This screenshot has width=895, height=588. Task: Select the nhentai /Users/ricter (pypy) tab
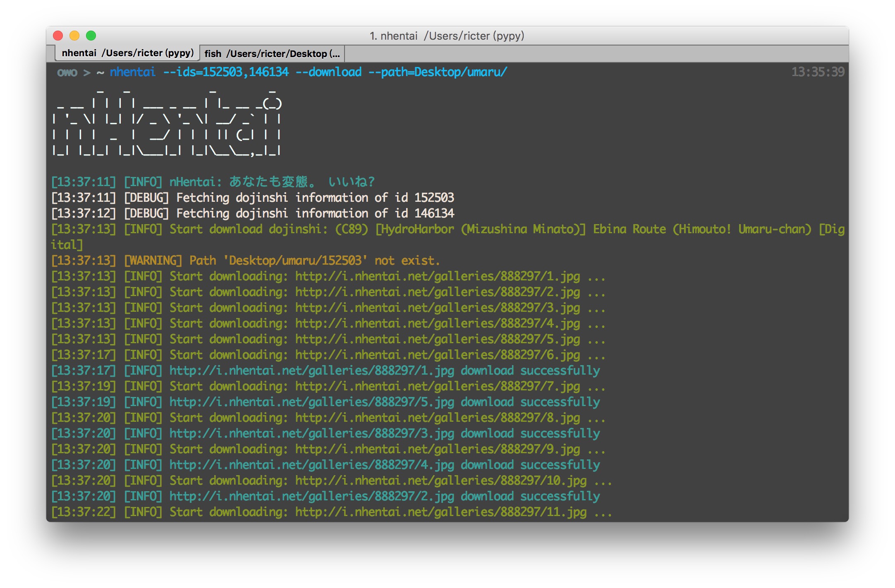(x=127, y=53)
